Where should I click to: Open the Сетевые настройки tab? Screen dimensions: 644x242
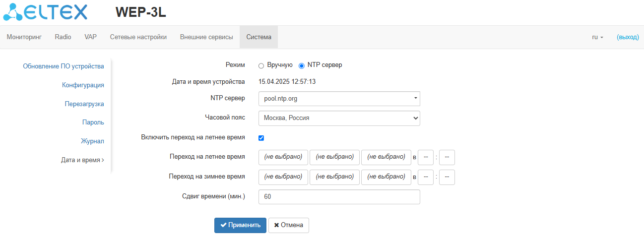(x=138, y=37)
